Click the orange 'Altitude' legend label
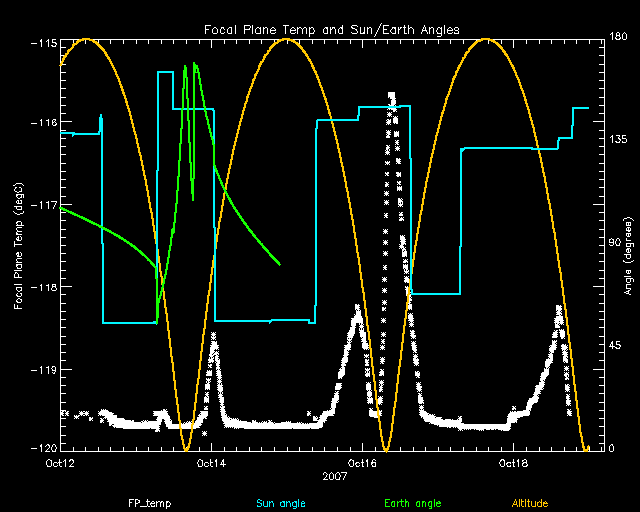The image size is (640, 512). tap(531, 502)
